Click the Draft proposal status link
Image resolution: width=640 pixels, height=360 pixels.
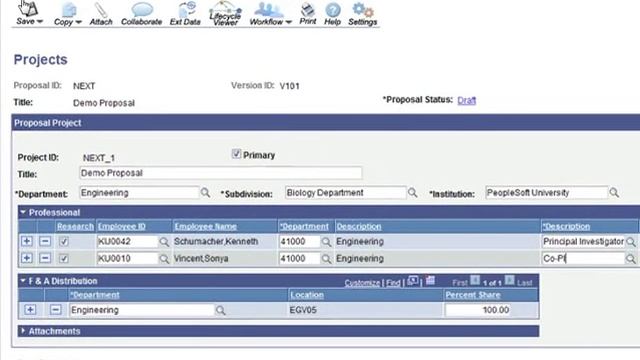[467, 100]
